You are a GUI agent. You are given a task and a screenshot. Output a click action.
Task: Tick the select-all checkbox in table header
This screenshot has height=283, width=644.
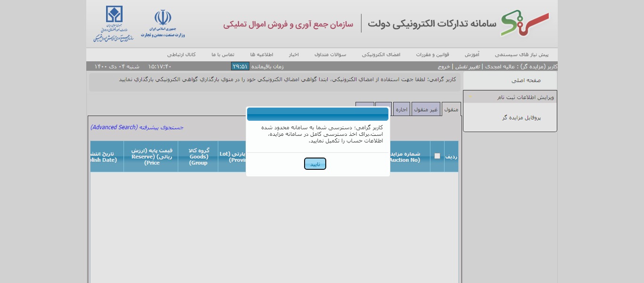tap(437, 156)
